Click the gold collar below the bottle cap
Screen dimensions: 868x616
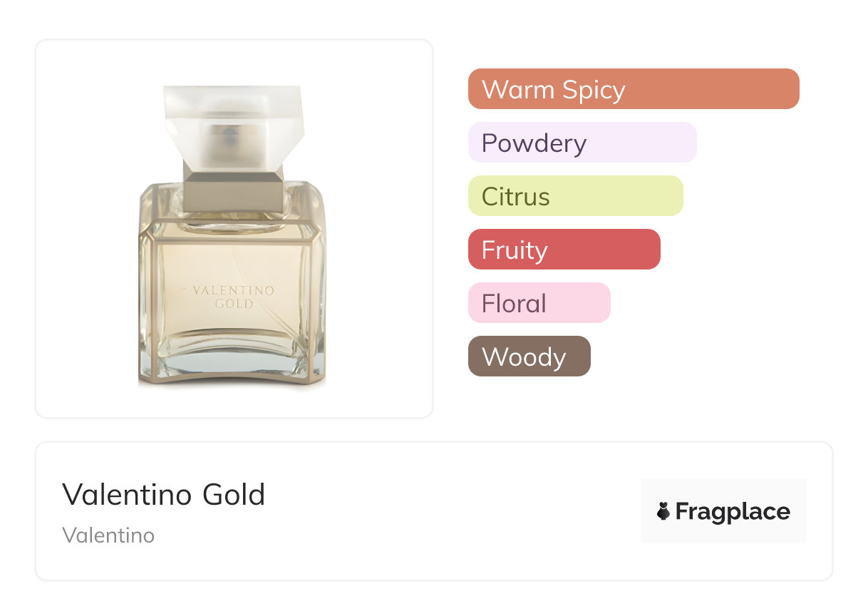click(x=233, y=187)
